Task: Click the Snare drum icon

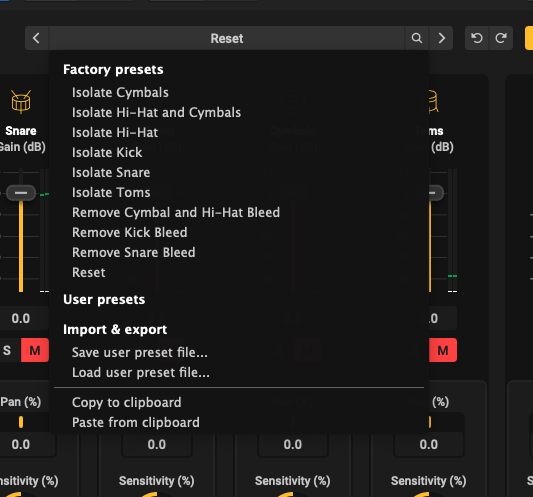Action: (21, 101)
